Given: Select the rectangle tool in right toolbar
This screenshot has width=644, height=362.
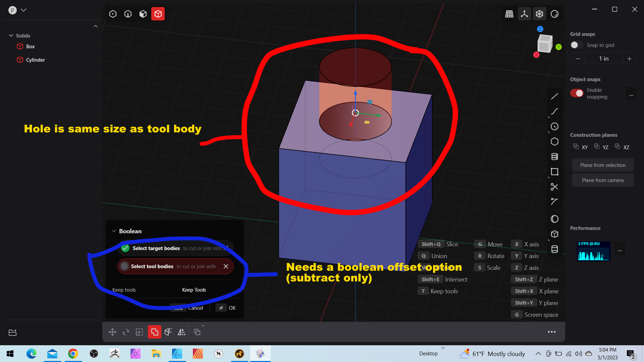Looking at the screenshot, I should pos(554,172).
